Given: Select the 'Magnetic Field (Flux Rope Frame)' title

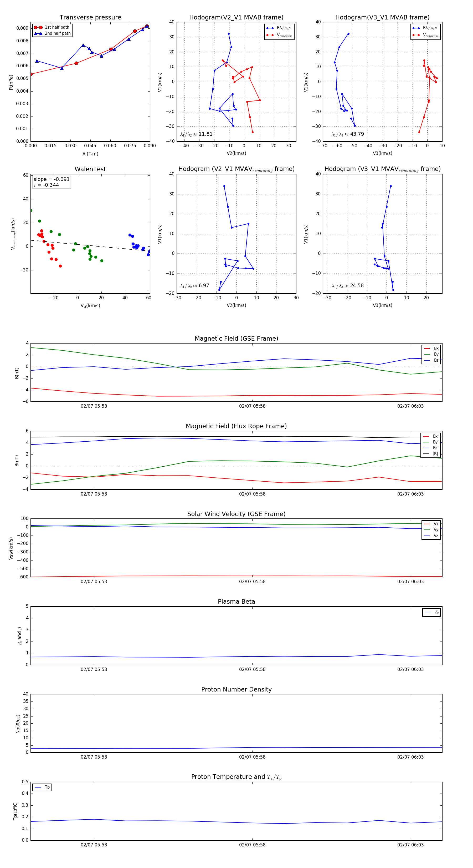Looking at the screenshot, I should coord(236,426).
